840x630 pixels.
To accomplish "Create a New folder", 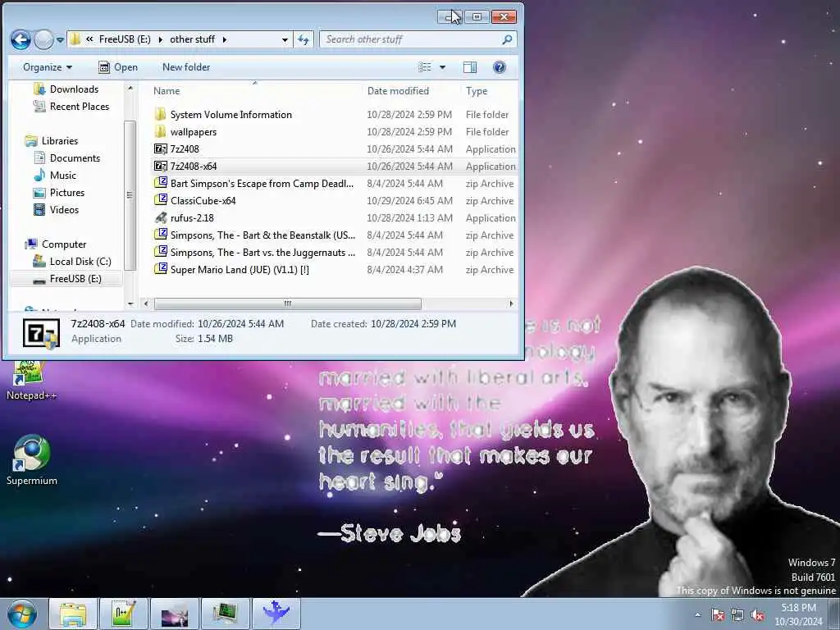I will (186, 67).
